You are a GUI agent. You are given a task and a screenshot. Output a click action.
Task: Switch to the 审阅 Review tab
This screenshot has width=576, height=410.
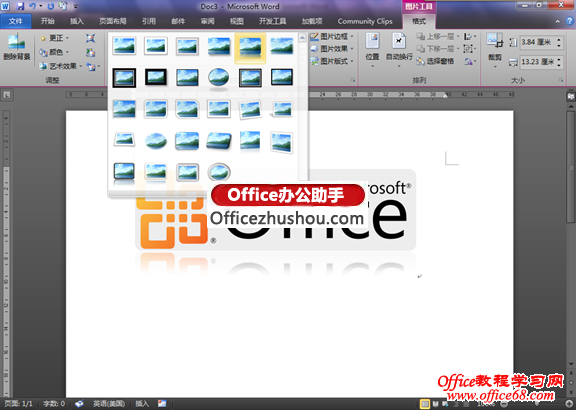pyautogui.click(x=208, y=21)
